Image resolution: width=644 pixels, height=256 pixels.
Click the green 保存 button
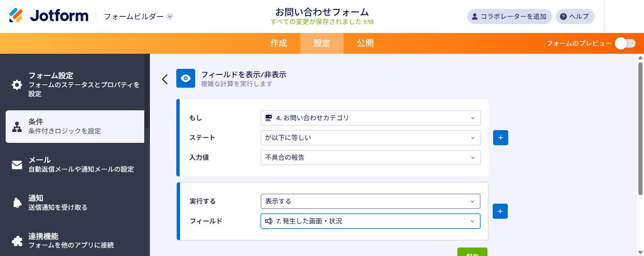(x=472, y=252)
